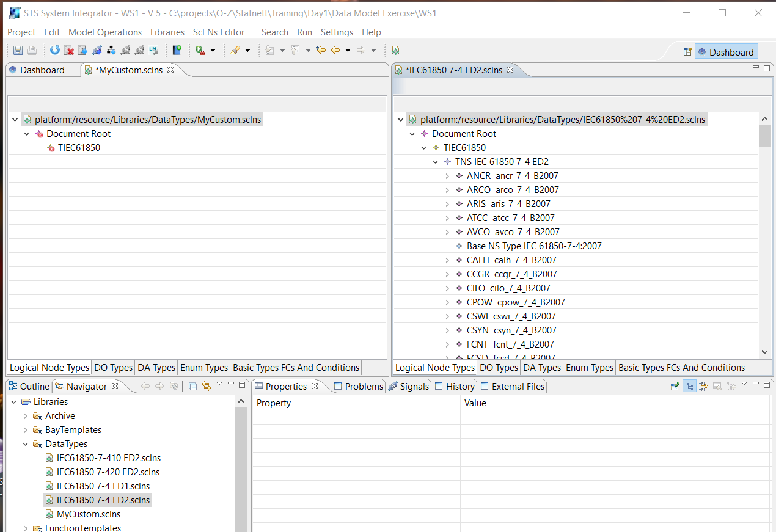Select MyCustom.sclns file in Navigator
776x532 pixels.
tap(89, 514)
